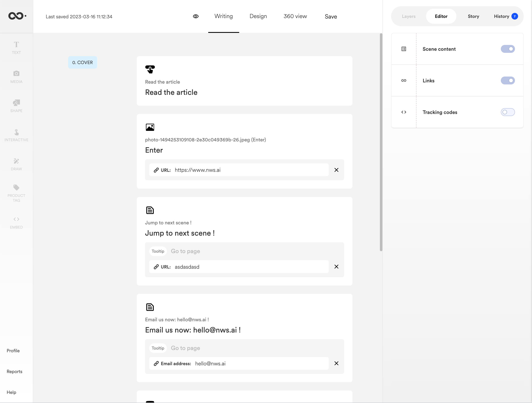Click Tooltip tag on Jump to next scene card

coord(158,251)
